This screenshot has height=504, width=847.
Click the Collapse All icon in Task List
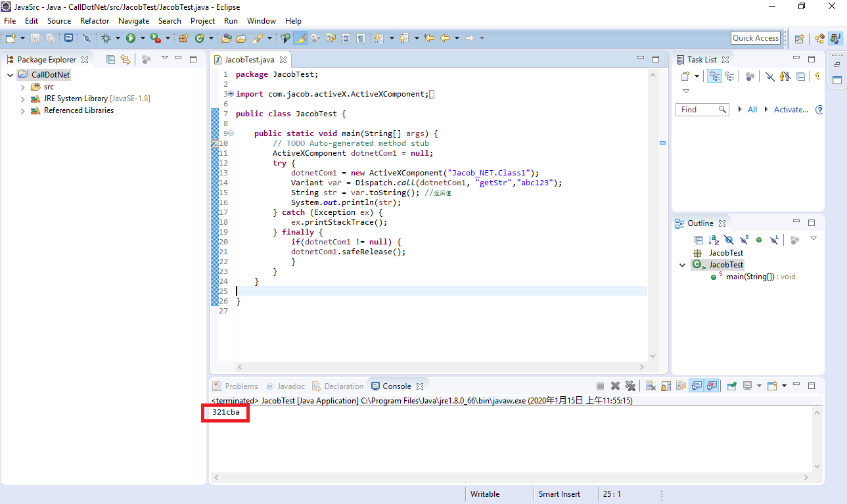(x=800, y=76)
